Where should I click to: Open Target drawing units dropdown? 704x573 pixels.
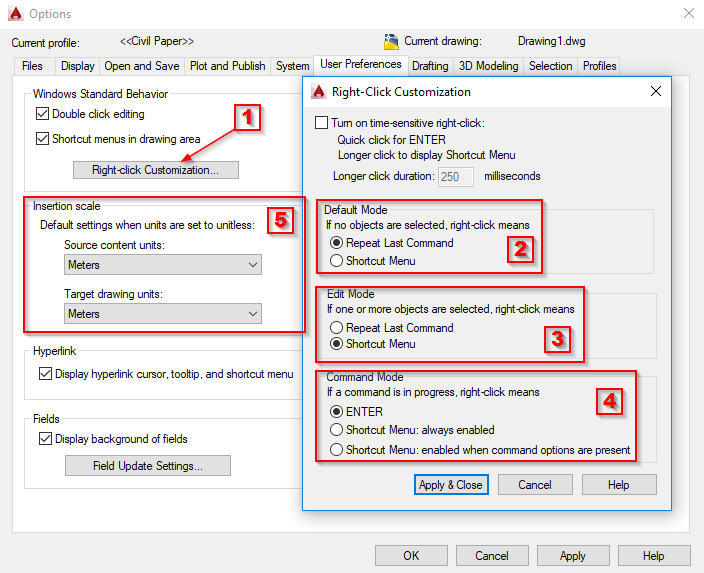tap(163, 313)
